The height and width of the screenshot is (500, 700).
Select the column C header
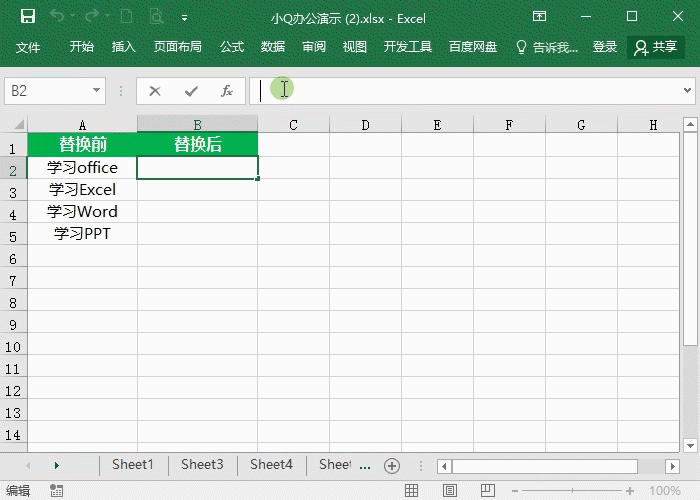coord(293,125)
